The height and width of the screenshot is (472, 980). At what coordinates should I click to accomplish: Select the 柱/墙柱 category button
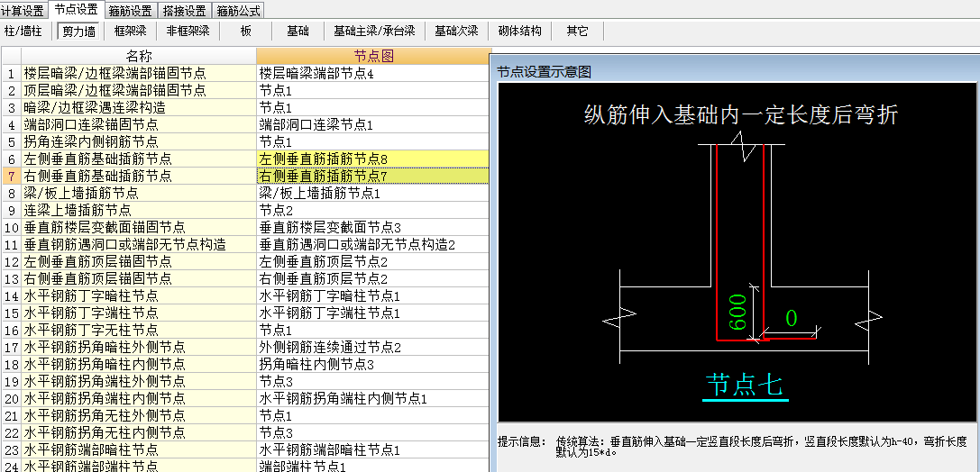click(23, 31)
